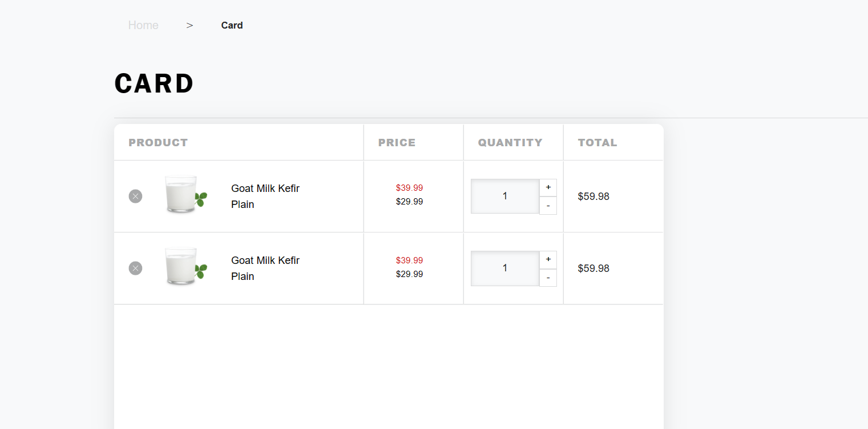Open second row's milk glass thumbnail
Image resolution: width=868 pixels, height=429 pixels.
[184, 267]
